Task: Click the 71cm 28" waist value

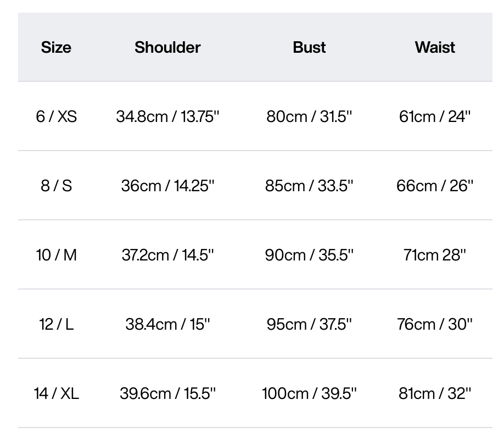Action: 435,255
